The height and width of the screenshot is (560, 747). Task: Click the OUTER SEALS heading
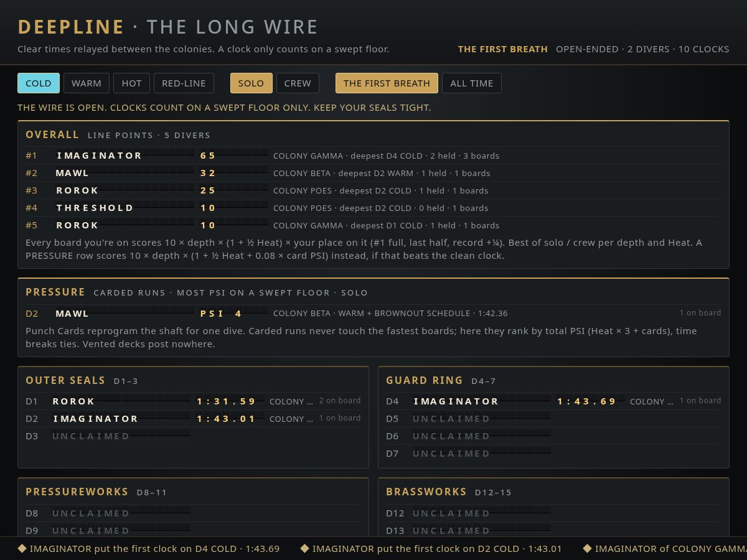(65, 380)
